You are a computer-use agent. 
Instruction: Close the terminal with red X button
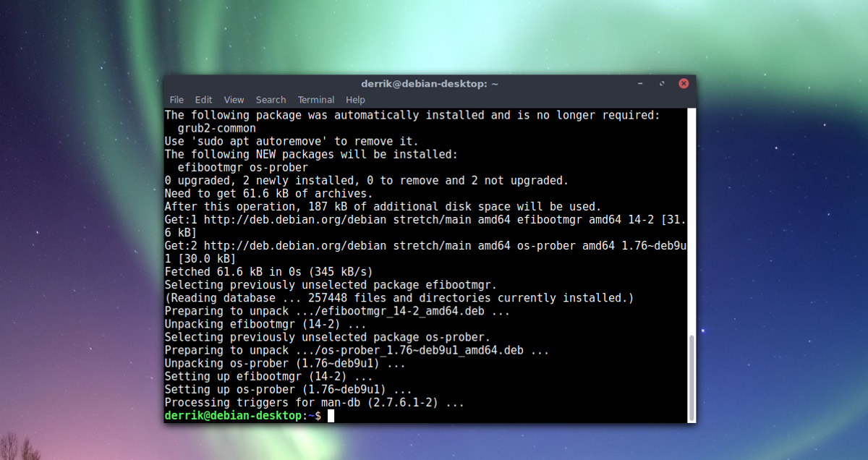(684, 84)
